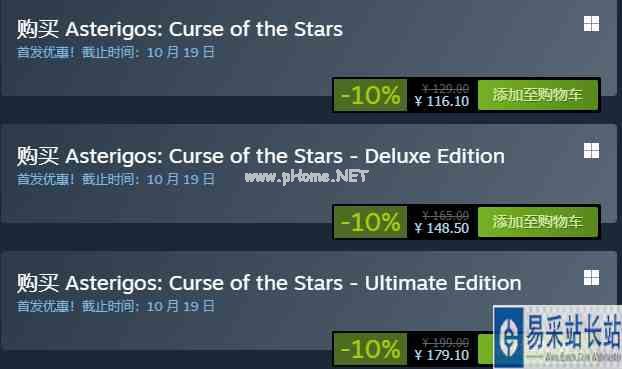The width and height of the screenshot is (622, 369).
Task: Add Ultimate Edition to cart
Action: 486,349
